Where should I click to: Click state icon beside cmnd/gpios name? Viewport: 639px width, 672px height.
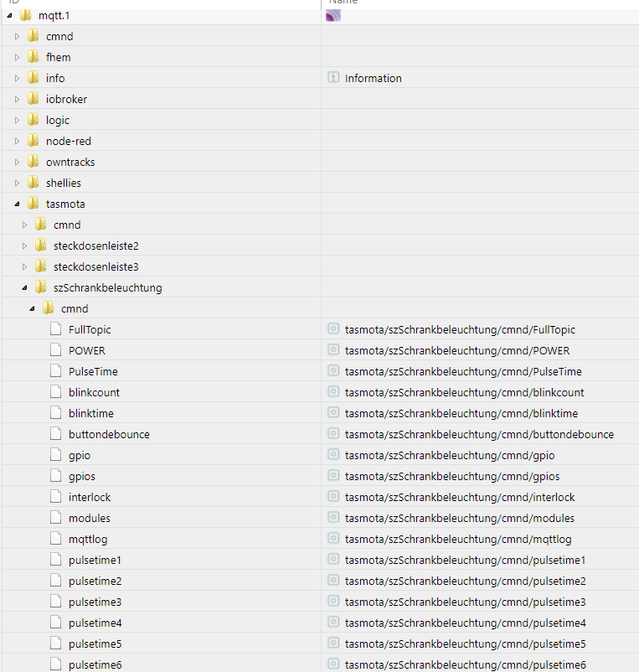(333, 476)
